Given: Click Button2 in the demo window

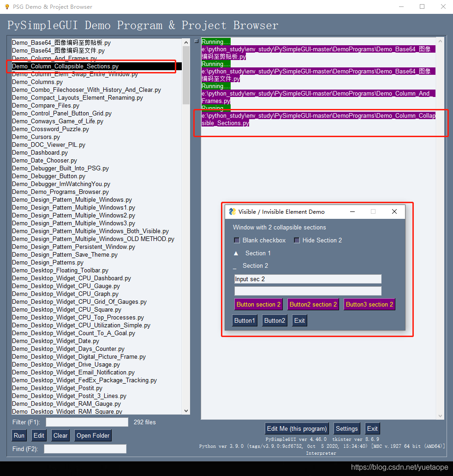Looking at the screenshot, I should pyautogui.click(x=274, y=320).
